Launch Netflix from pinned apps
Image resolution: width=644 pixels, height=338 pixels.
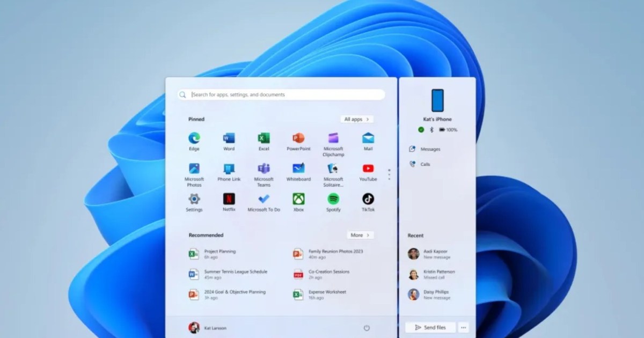(x=229, y=202)
